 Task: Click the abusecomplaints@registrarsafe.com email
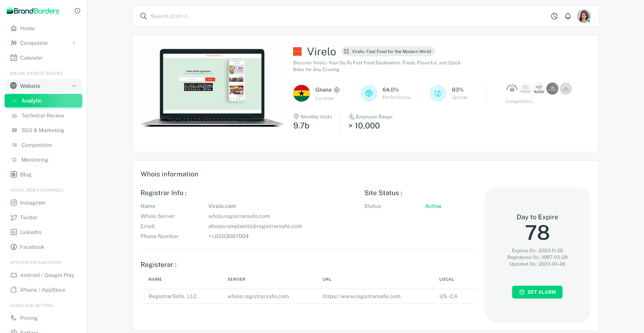coord(255,226)
